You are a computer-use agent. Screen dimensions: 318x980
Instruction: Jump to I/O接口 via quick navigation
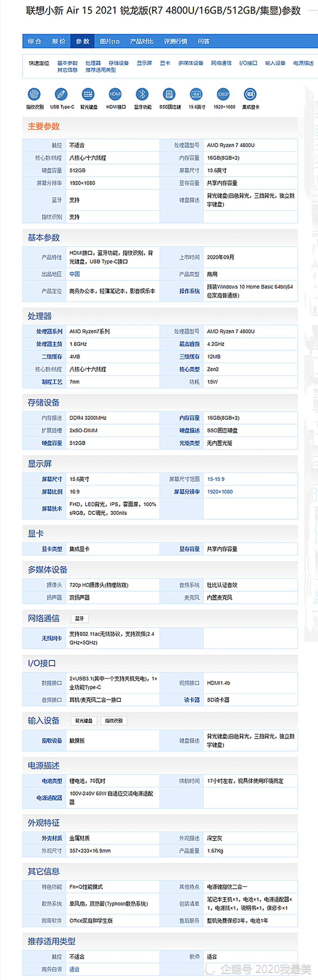coord(248,63)
